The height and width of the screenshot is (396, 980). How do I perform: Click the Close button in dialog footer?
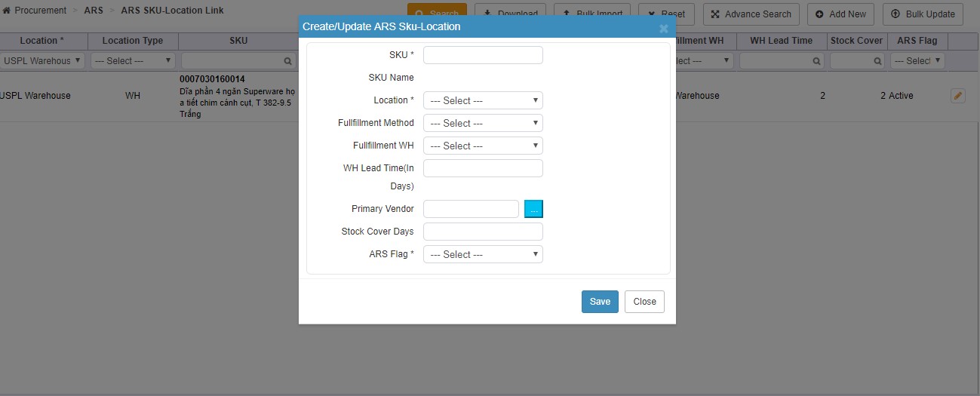point(644,301)
